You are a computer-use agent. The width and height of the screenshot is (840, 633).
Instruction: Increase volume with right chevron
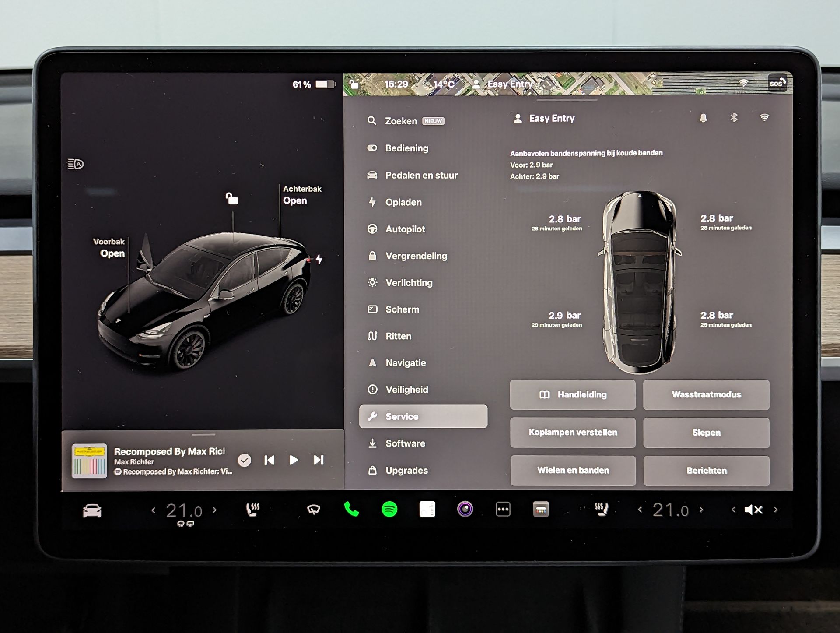pos(776,510)
